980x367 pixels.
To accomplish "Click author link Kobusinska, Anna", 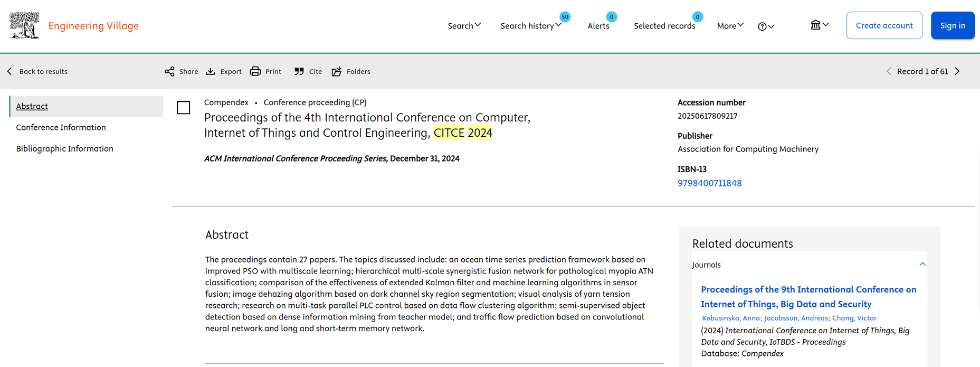I will pyautogui.click(x=731, y=318).
